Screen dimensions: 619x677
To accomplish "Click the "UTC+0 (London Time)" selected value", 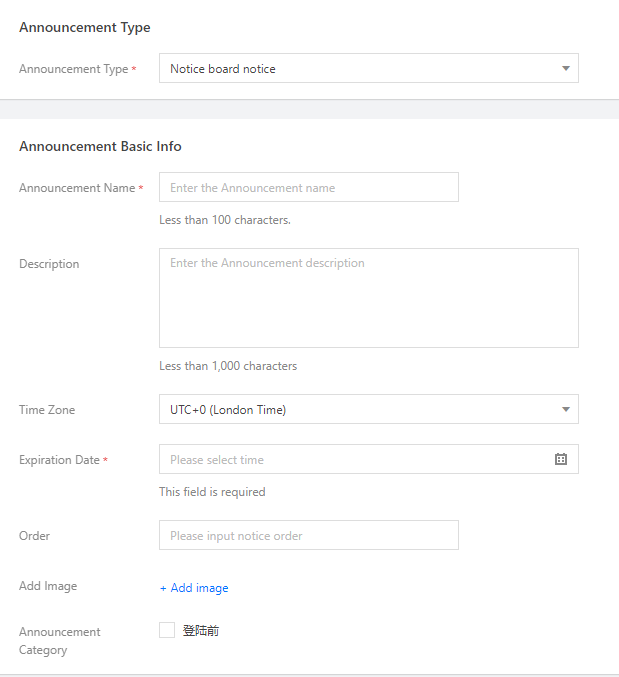I will [x=228, y=409].
